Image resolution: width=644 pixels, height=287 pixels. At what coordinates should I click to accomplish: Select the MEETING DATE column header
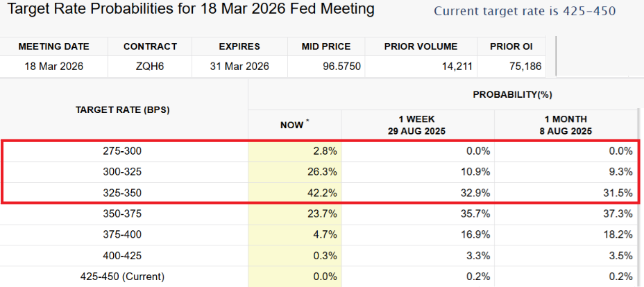53,46
